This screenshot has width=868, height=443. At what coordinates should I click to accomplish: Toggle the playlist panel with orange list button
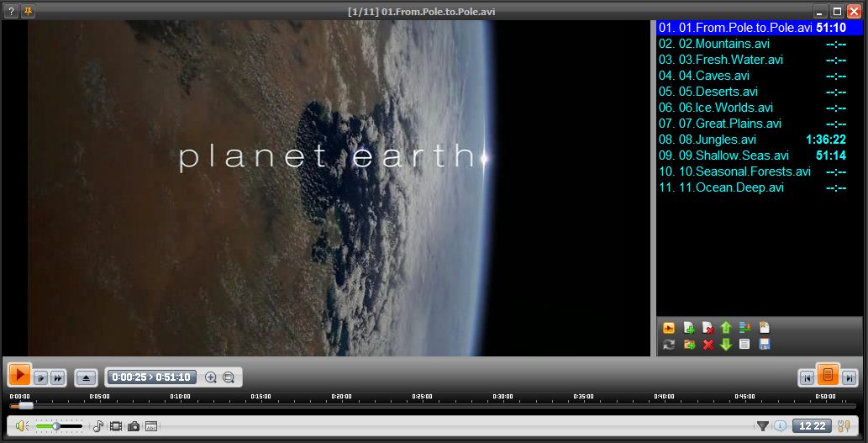[x=828, y=376]
